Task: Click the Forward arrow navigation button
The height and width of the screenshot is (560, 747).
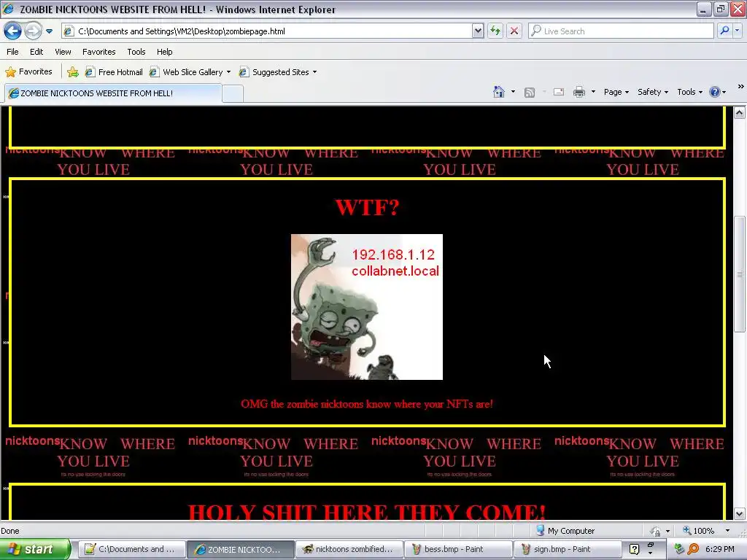Action: [33, 31]
